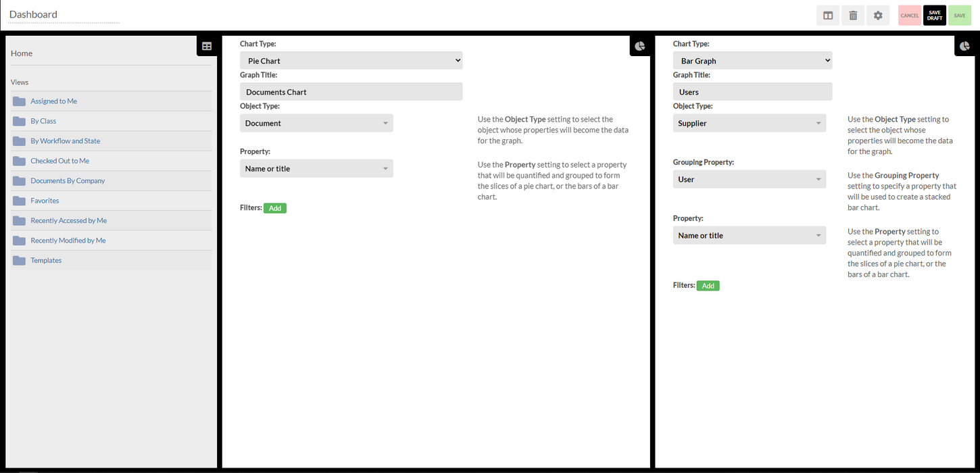
Task: Click the green Save button
Action: pyautogui.click(x=959, y=16)
